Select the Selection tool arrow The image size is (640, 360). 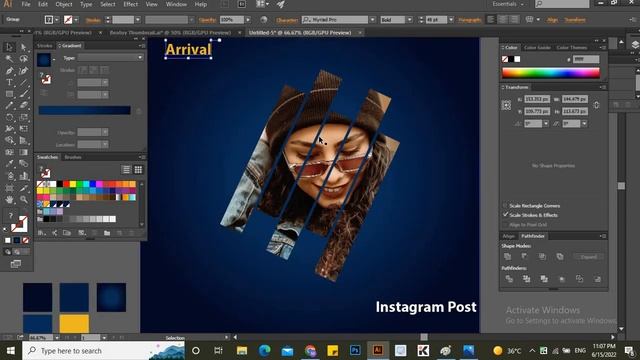9,47
